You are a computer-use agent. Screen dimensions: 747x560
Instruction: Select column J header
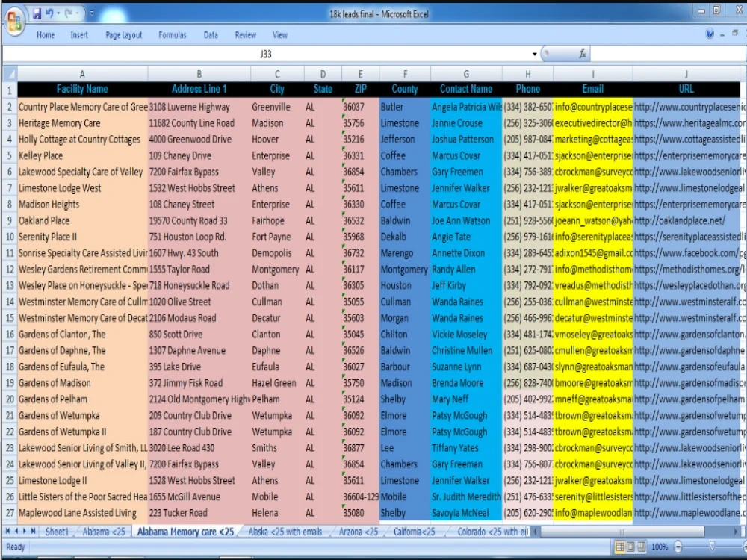click(686, 74)
